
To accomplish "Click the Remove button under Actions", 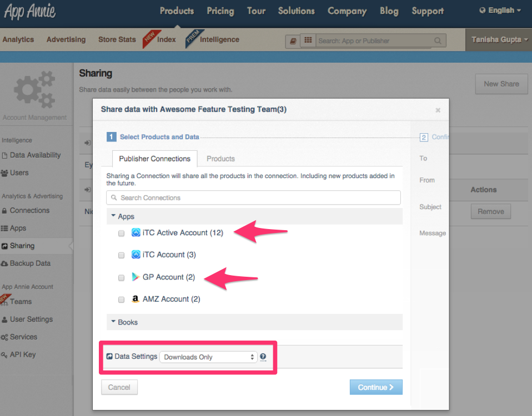I will pos(490,211).
